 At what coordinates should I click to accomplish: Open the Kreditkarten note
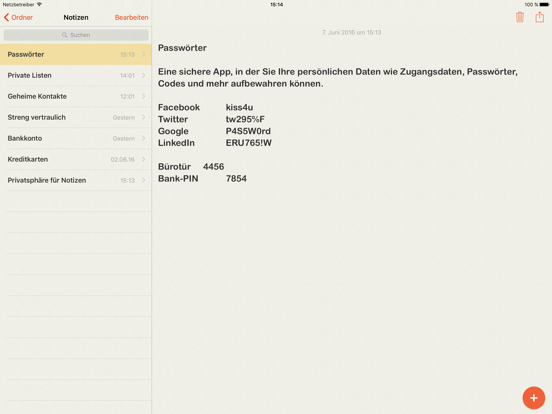(x=76, y=159)
